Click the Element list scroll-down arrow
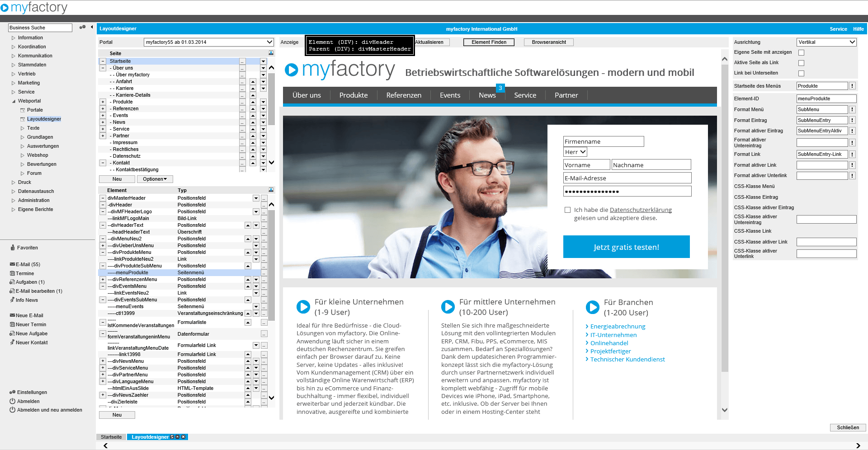 click(272, 398)
